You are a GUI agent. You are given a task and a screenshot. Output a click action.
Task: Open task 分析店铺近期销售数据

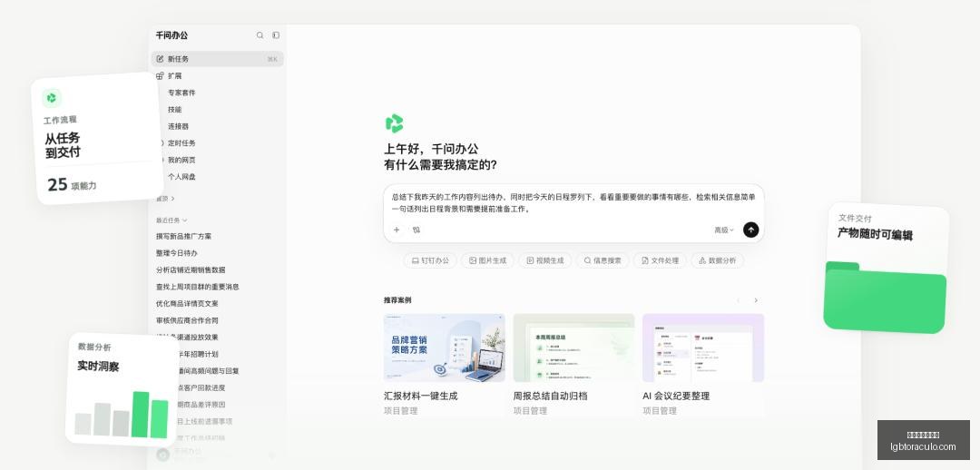191,270
